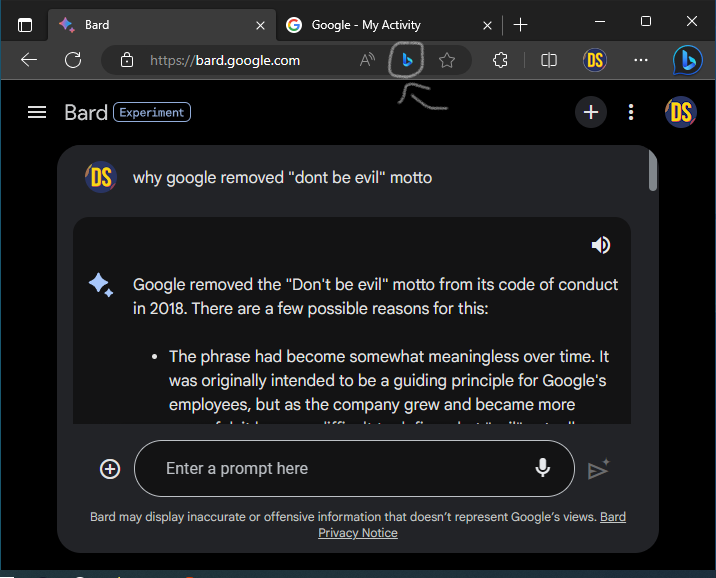Screen dimensions: 716x578
Task: Close the Google - My Activity tab
Action: point(487,25)
